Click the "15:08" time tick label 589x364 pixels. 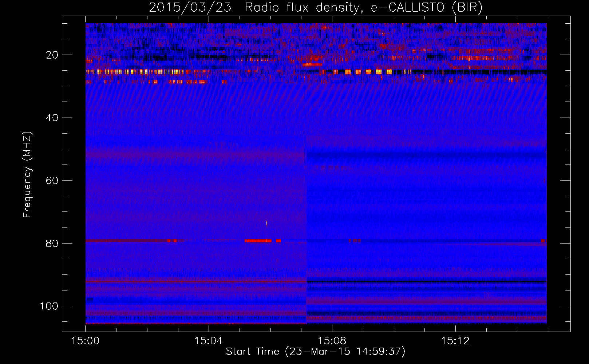pyautogui.click(x=332, y=341)
